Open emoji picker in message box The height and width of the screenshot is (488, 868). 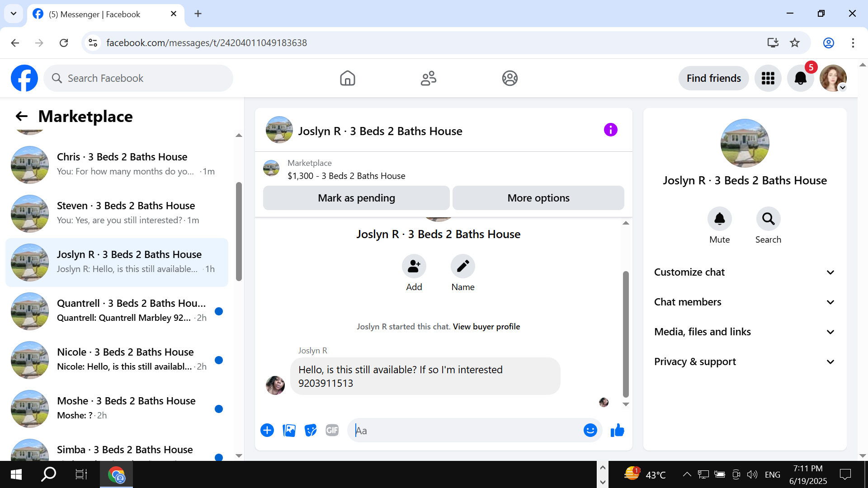(x=590, y=431)
